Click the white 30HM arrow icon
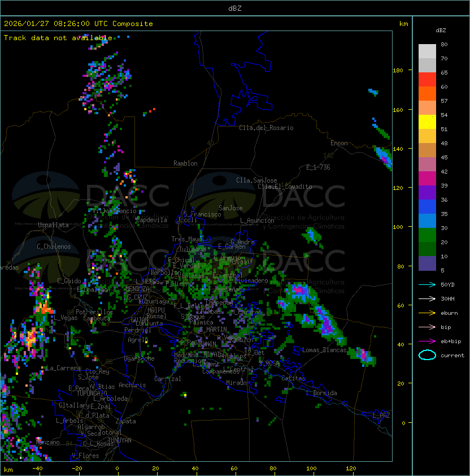This screenshot has height=476, width=470. tap(427, 298)
